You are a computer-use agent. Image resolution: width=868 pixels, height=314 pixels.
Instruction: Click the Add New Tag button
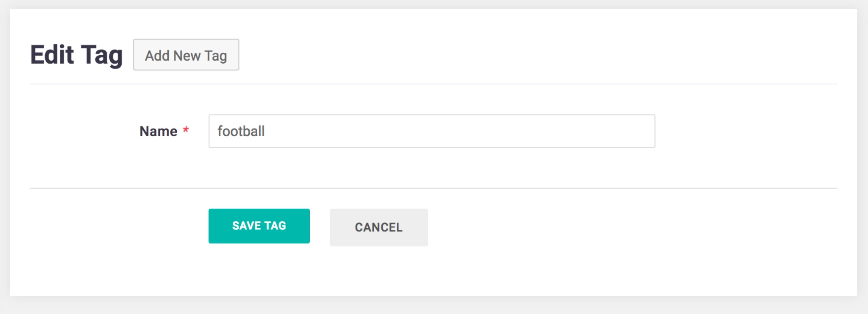(186, 55)
